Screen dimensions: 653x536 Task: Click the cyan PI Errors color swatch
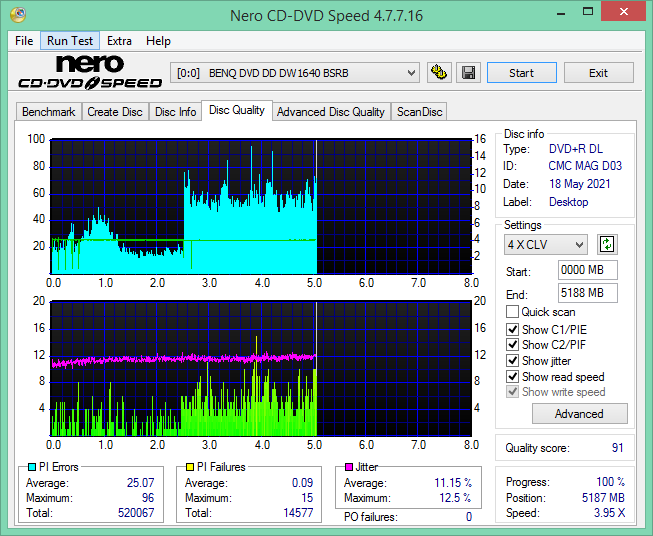point(32,467)
